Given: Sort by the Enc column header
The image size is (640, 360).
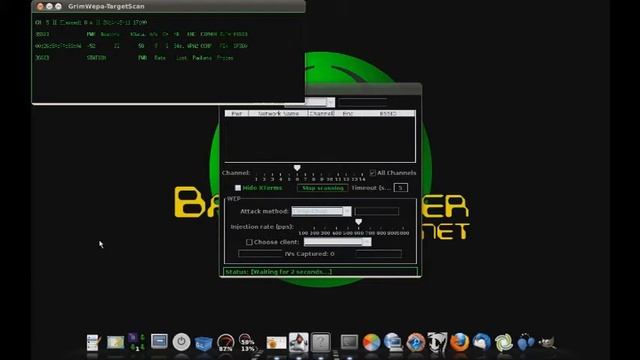Looking at the screenshot, I should pyautogui.click(x=348, y=113).
